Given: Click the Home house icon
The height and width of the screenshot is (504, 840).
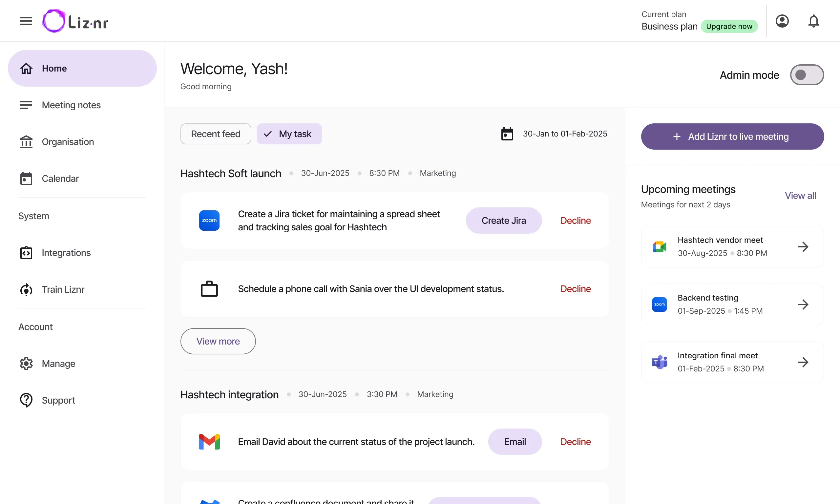Looking at the screenshot, I should pyautogui.click(x=26, y=68).
